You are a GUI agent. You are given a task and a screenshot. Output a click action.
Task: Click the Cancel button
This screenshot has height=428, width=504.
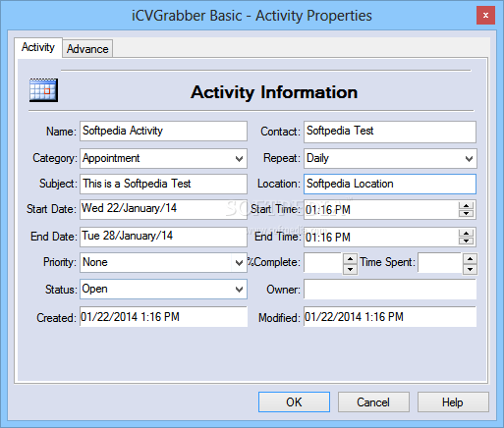[x=373, y=401]
